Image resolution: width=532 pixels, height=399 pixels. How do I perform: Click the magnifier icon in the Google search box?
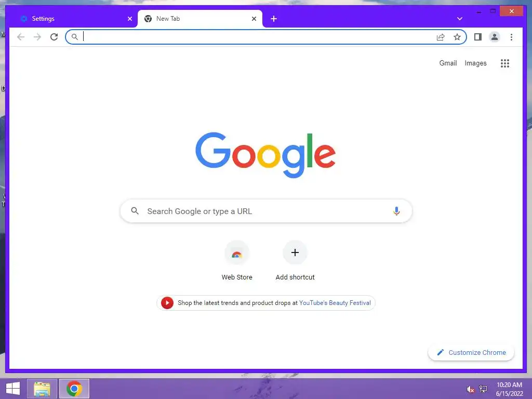tap(135, 211)
